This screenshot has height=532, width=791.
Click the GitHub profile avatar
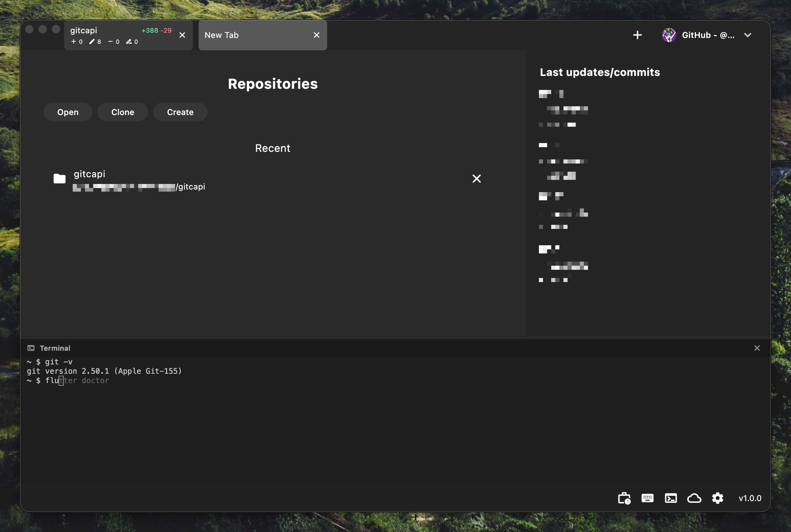[x=669, y=35]
